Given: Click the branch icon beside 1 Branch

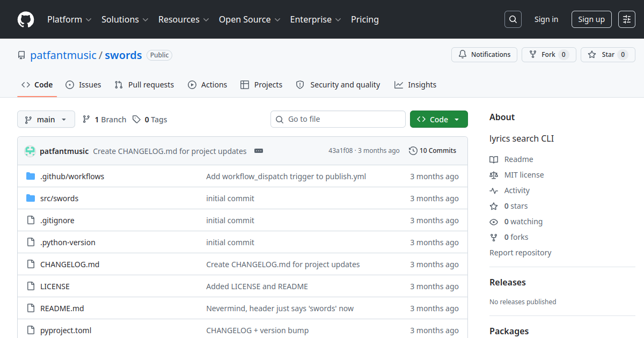Looking at the screenshot, I should coord(86,119).
